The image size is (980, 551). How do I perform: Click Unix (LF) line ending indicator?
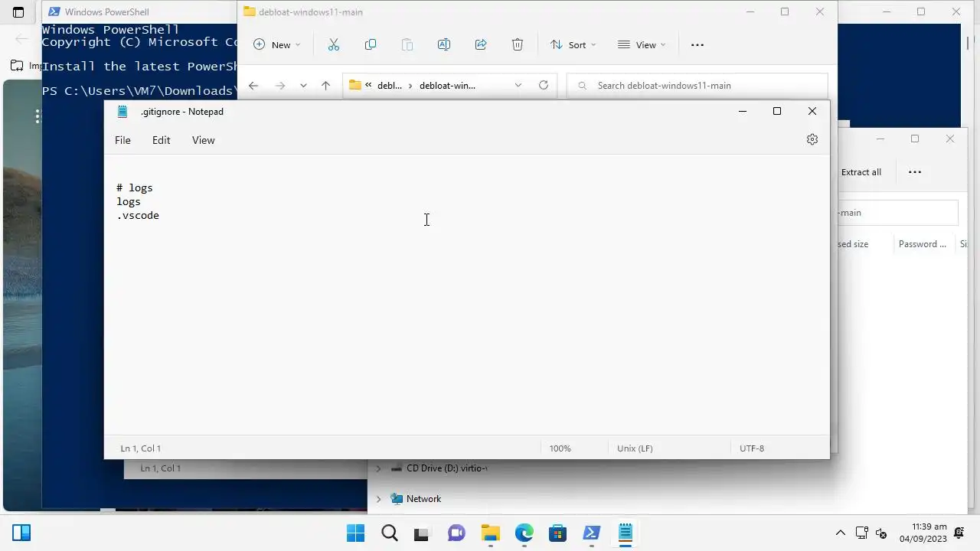[x=635, y=448]
